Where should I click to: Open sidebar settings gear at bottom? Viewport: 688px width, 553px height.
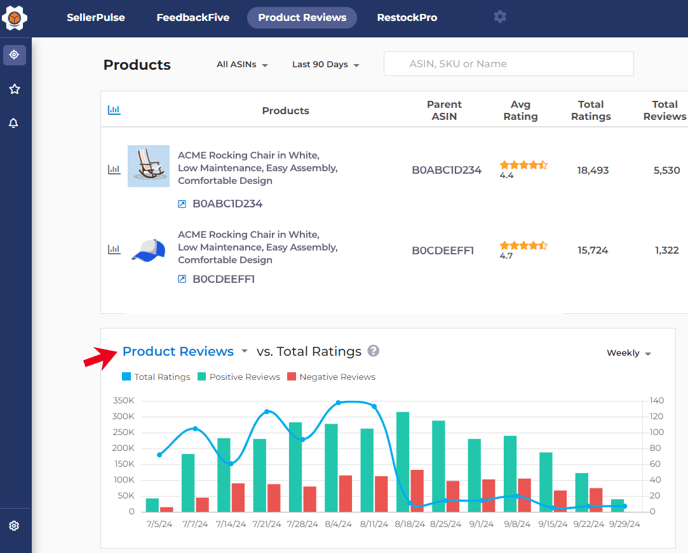point(14,525)
